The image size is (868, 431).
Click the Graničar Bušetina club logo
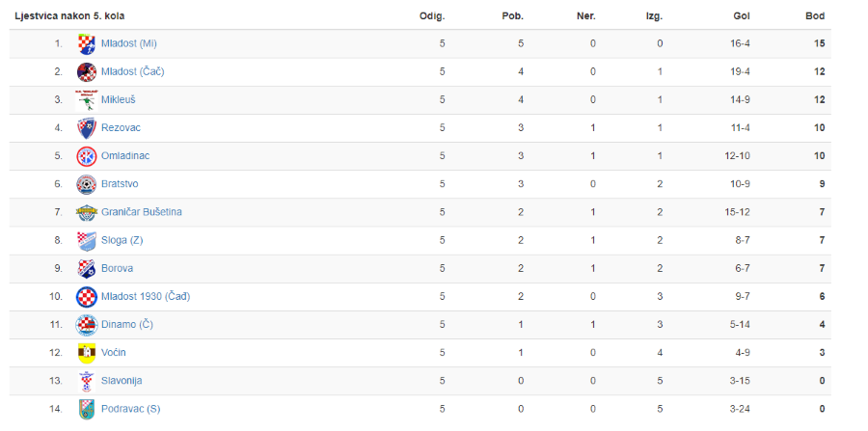tap(87, 212)
